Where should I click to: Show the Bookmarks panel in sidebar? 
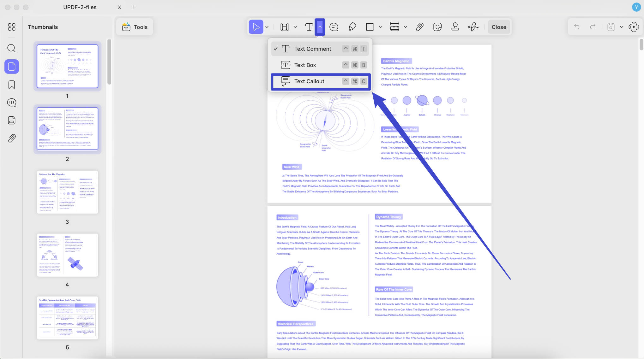(11, 85)
